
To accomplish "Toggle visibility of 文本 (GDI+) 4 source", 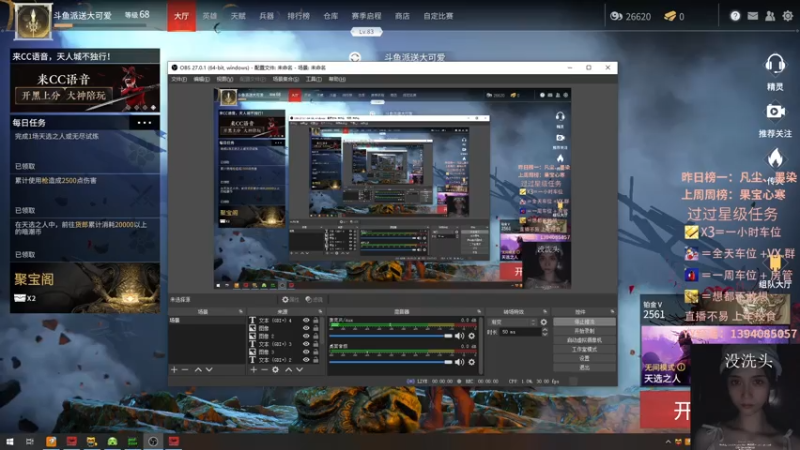I will coord(306,320).
